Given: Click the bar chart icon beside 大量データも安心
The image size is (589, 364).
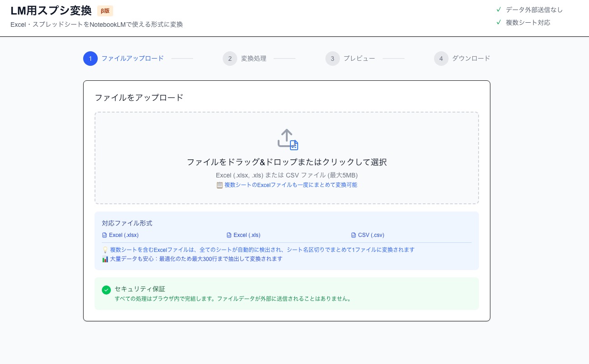Looking at the screenshot, I should click(105, 259).
